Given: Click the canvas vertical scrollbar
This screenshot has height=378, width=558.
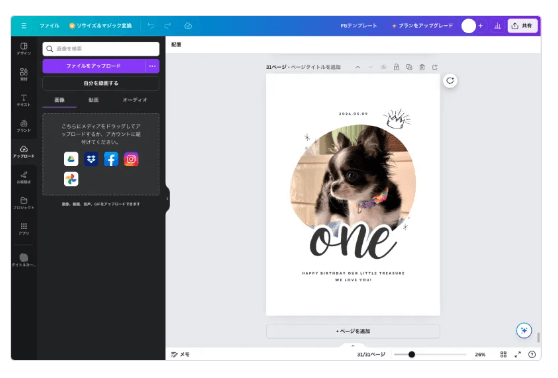Looking at the screenshot, I should pyautogui.click(x=539, y=337).
